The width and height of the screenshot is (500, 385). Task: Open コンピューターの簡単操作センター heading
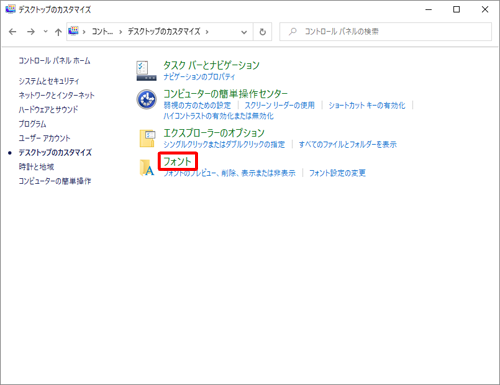click(x=225, y=94)
